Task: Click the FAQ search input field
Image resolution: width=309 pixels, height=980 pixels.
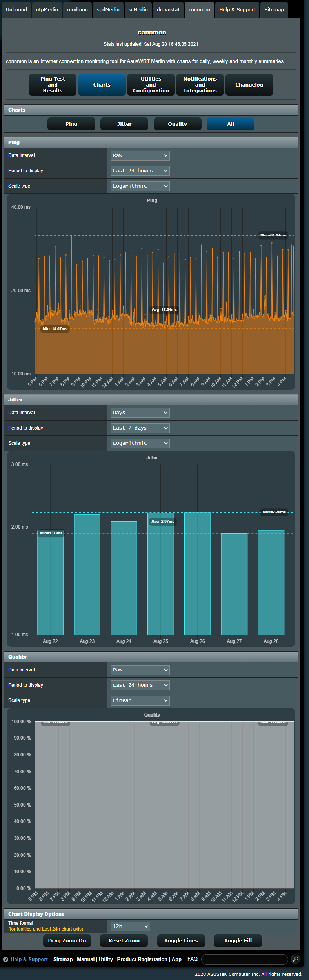Action: point(244,959)
